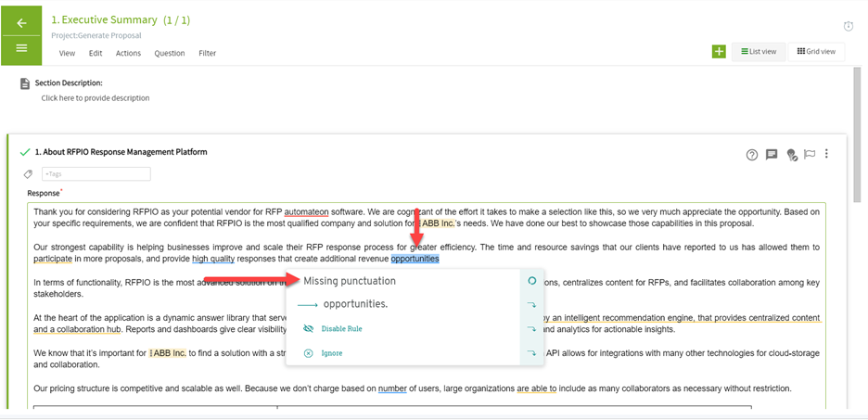868x420 pixels.
Task: Open the Question menu
Action: 170,53
